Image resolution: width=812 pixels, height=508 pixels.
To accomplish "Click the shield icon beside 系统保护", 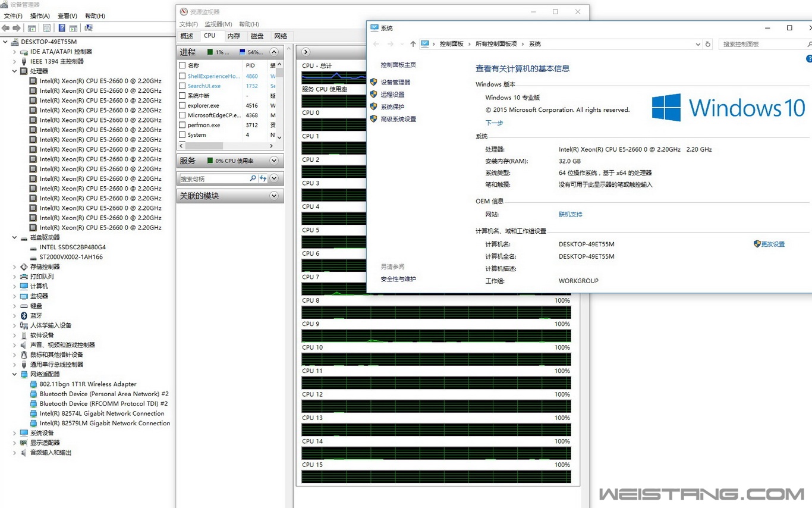I will [x=373, y=107].
